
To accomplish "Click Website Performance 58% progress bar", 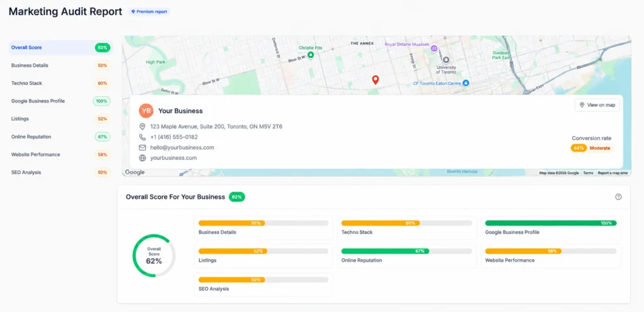I will point(551,251).
